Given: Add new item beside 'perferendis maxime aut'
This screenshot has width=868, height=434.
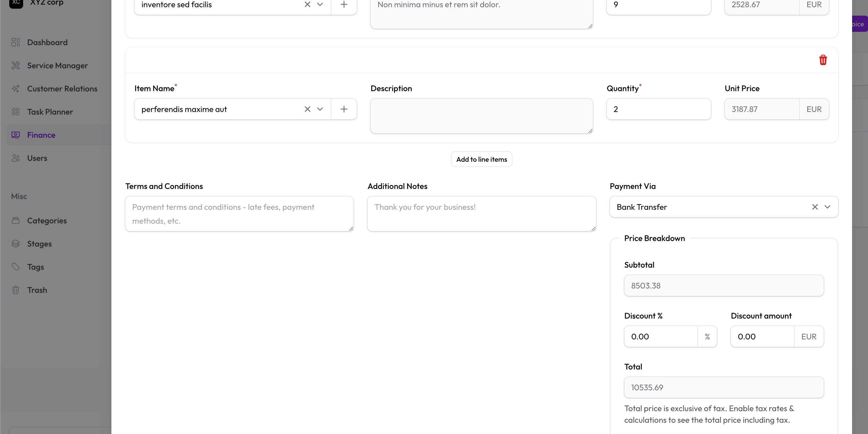Looking at the screenshot, I should point(344,109).
